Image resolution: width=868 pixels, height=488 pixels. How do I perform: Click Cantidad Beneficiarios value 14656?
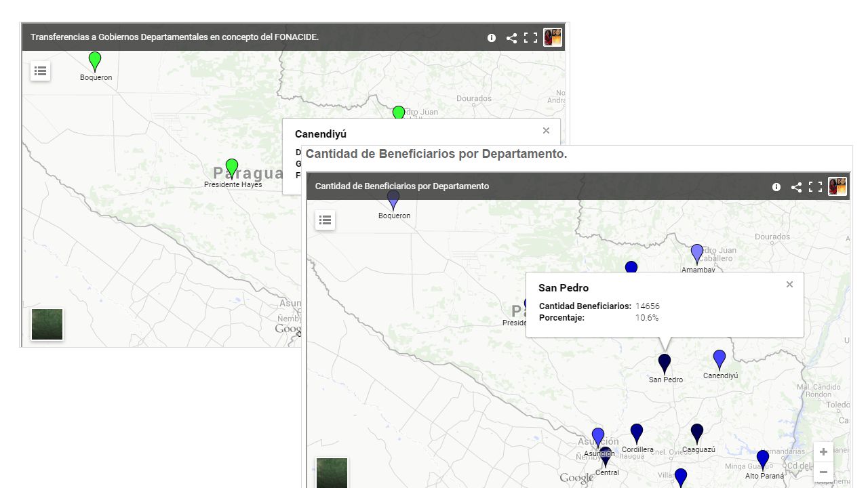648,306
